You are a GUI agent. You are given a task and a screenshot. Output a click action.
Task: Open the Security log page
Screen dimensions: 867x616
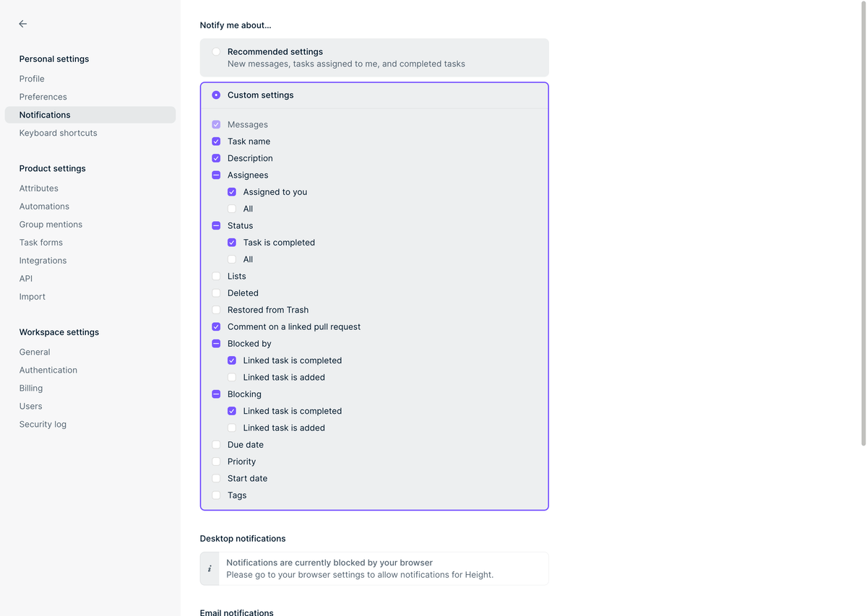[x=43, y=425]
